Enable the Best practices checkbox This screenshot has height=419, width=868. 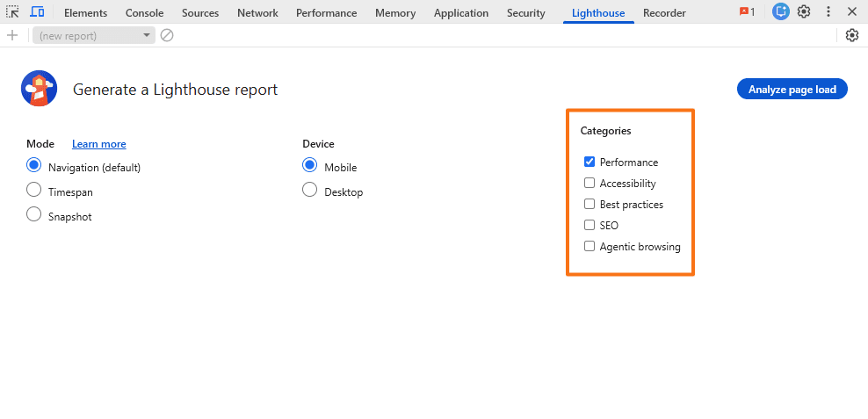590,204
